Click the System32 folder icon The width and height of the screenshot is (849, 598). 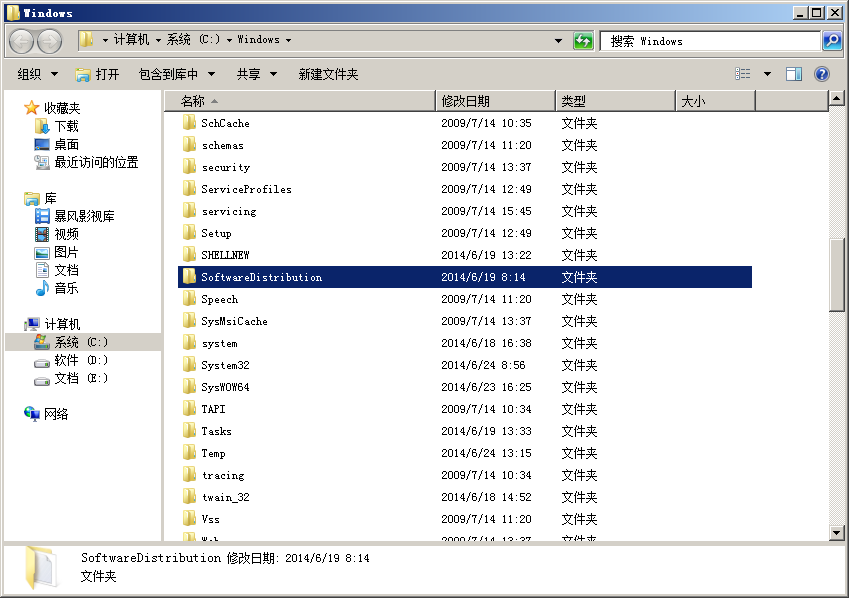189,365
